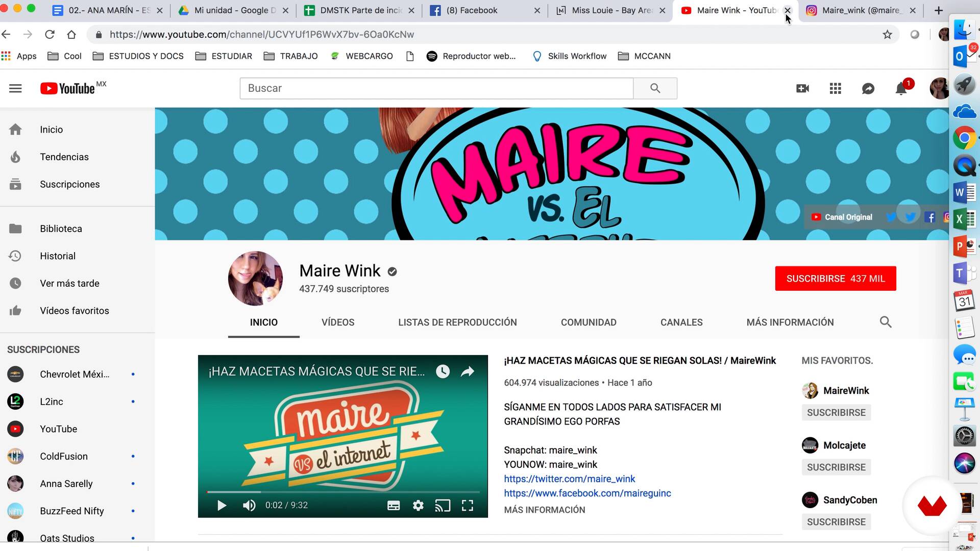
Task: Seek on the video progress bar
Action: [x=343, y=492]
